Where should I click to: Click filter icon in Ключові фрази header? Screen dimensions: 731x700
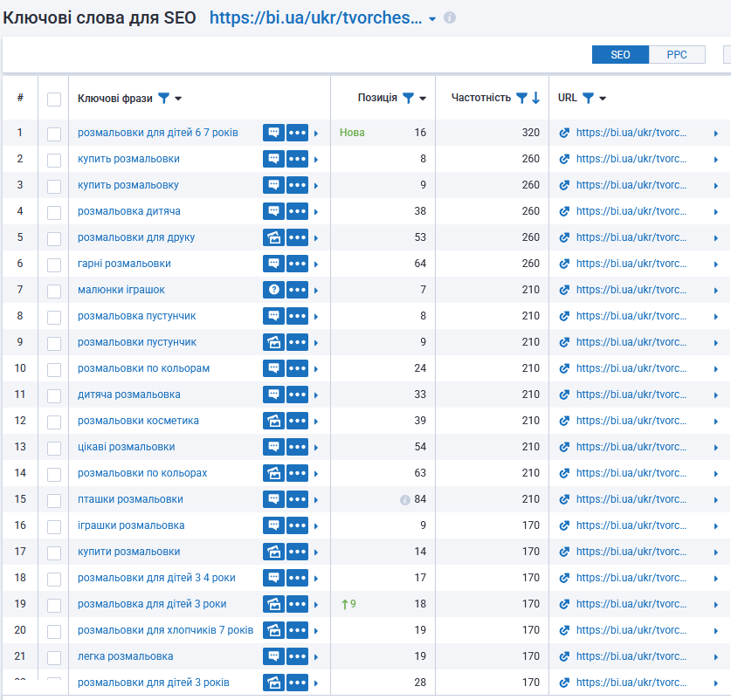pos(163,98)
